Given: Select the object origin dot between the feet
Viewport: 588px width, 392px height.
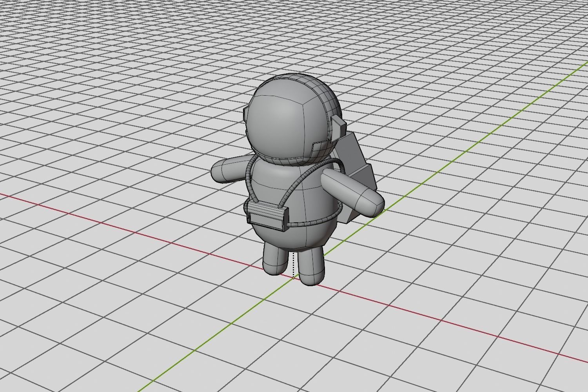Looking at the screenshot, I should 293,278.
